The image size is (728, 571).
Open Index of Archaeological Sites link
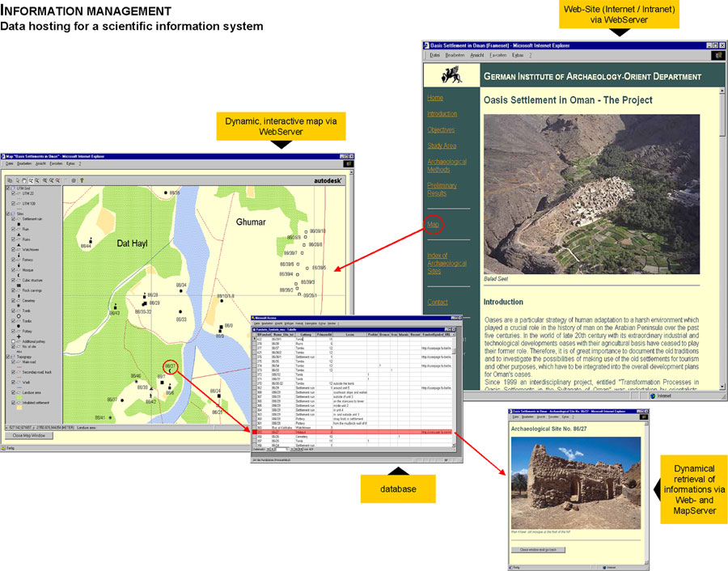point(447,263)
